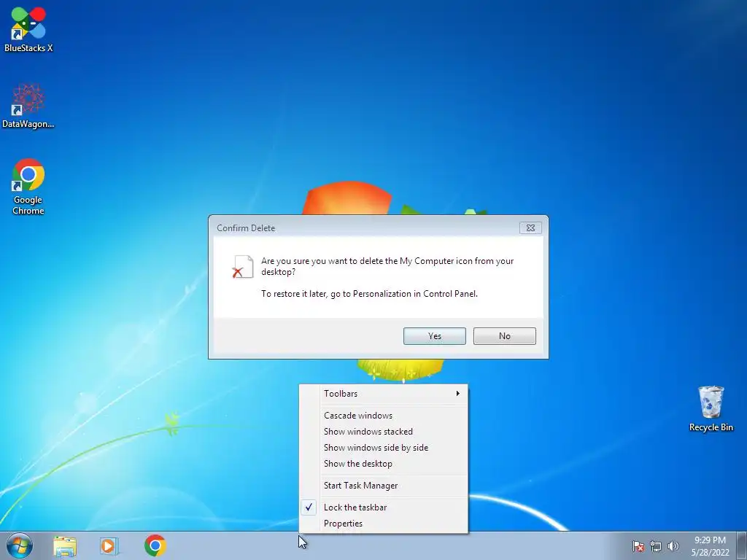Open Windows Explorer from the taskbar
The image size is (747, 560).
[x=65, y=545]
